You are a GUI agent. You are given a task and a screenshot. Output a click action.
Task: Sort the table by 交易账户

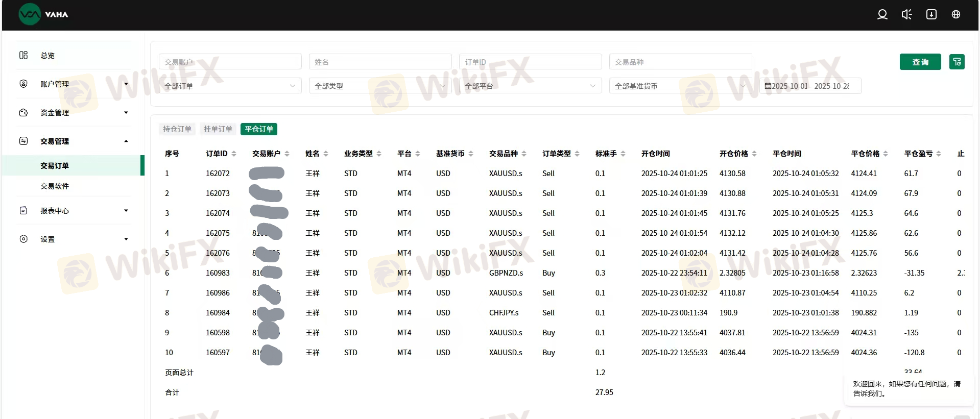click(287, 154)
